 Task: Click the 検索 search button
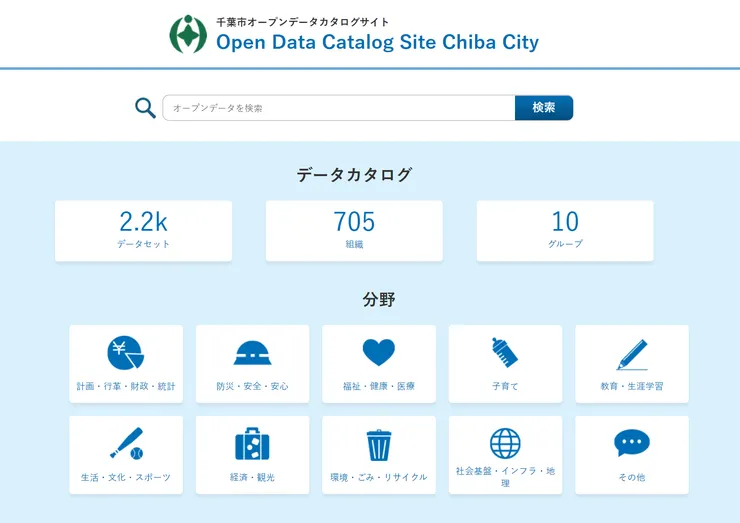click(x=544, y=108)
